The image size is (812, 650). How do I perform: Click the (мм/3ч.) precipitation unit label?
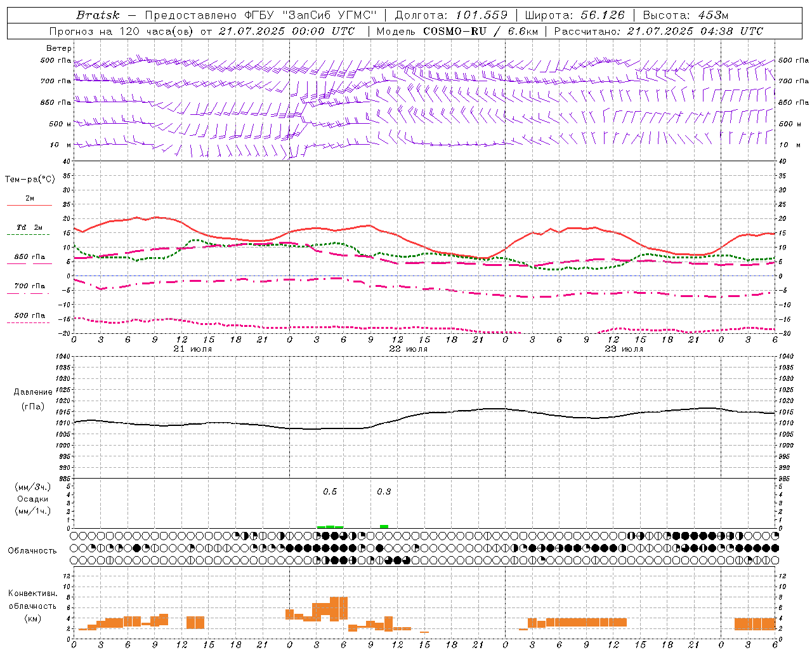tap(33, 487)
